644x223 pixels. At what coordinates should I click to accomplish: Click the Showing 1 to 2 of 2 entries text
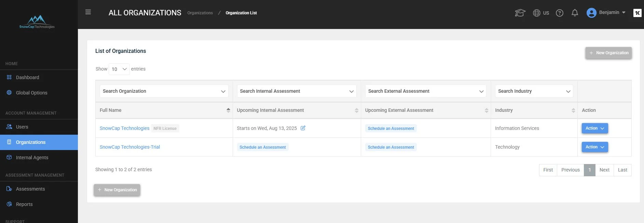pos(124,169)
